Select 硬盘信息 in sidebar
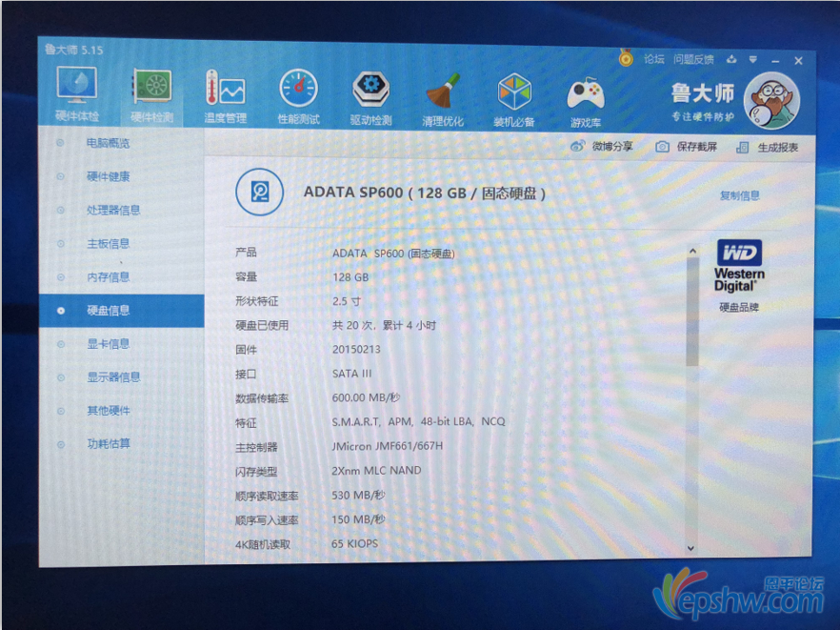 tap(122, 311)
